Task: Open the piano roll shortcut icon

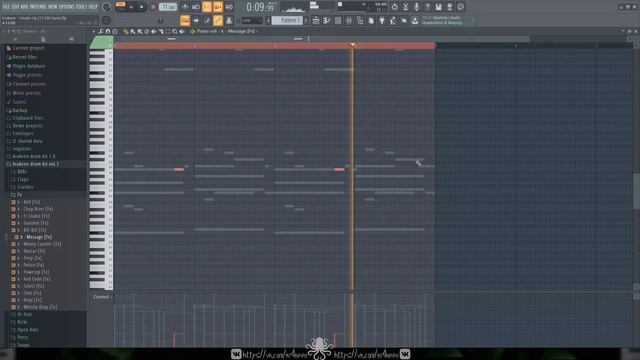Action: (x=327, y=20)
